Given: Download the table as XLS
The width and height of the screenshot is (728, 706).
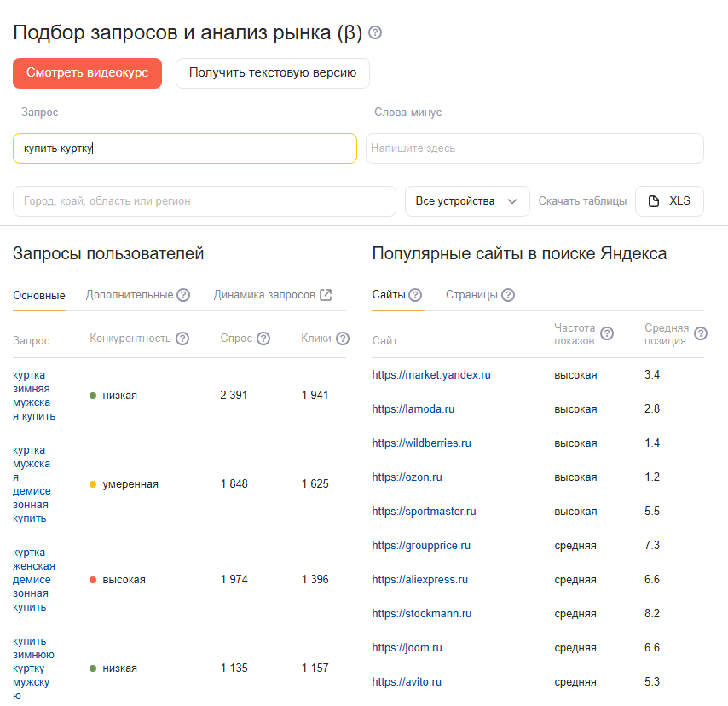Looking at the screenshot, I should (669, 201).
